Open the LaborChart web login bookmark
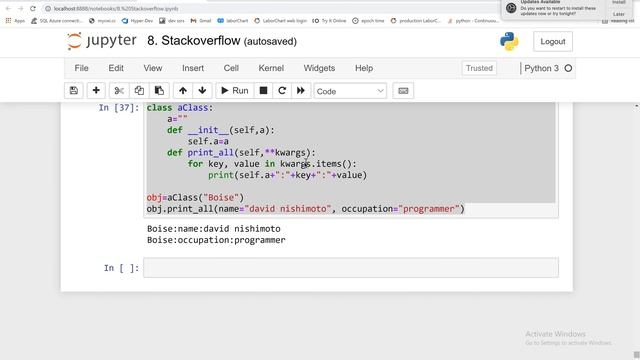The image size is (640, 360). (x=280, y=20)
